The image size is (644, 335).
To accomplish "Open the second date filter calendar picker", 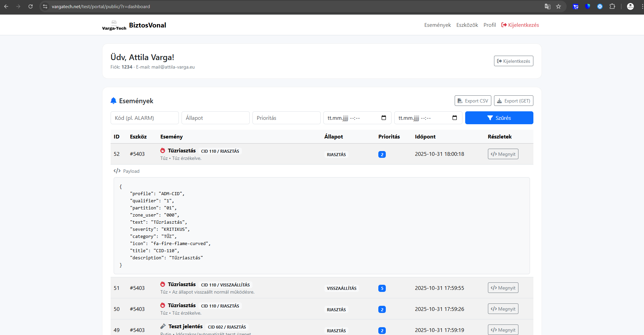I will (x=455, y=118).
